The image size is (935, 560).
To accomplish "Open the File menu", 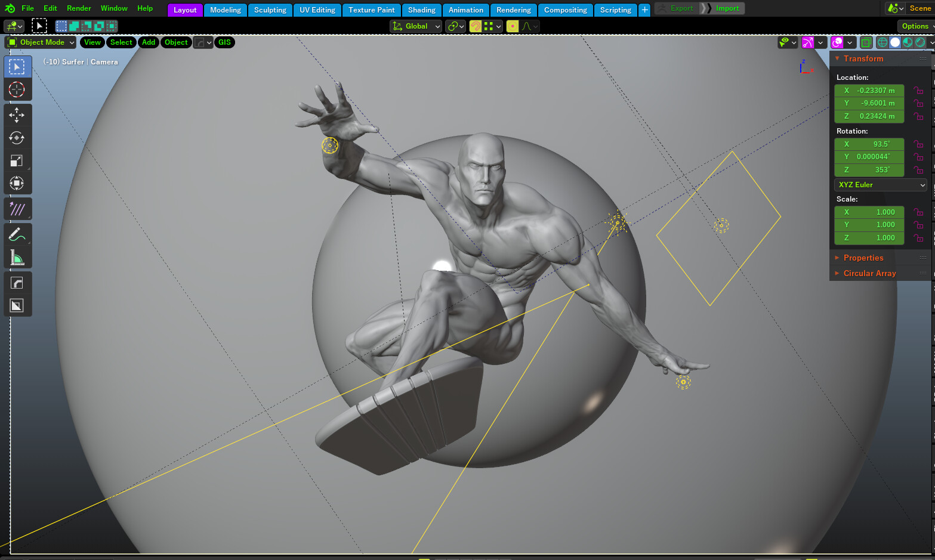I will click(x=27, y=8).
